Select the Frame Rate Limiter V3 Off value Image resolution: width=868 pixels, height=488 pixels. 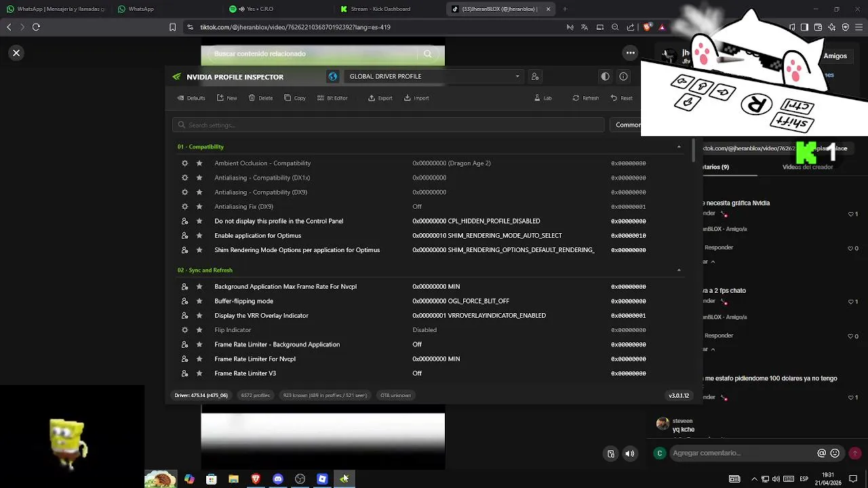[x=417, y=373]
